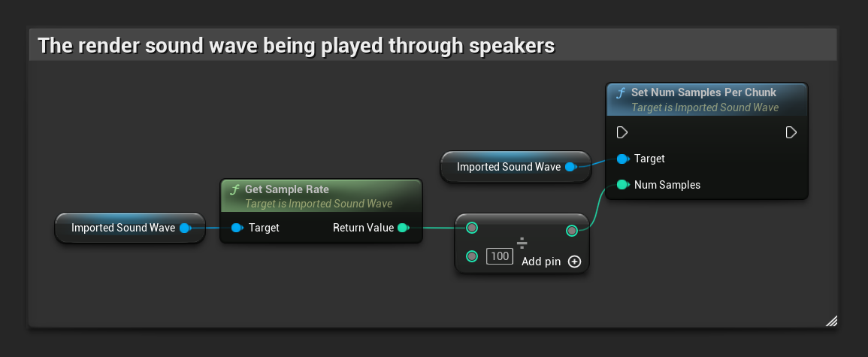Select the left Imported Sound Wave variable node
This screenshot has height=357, width=868.
[x=122, y=228]
